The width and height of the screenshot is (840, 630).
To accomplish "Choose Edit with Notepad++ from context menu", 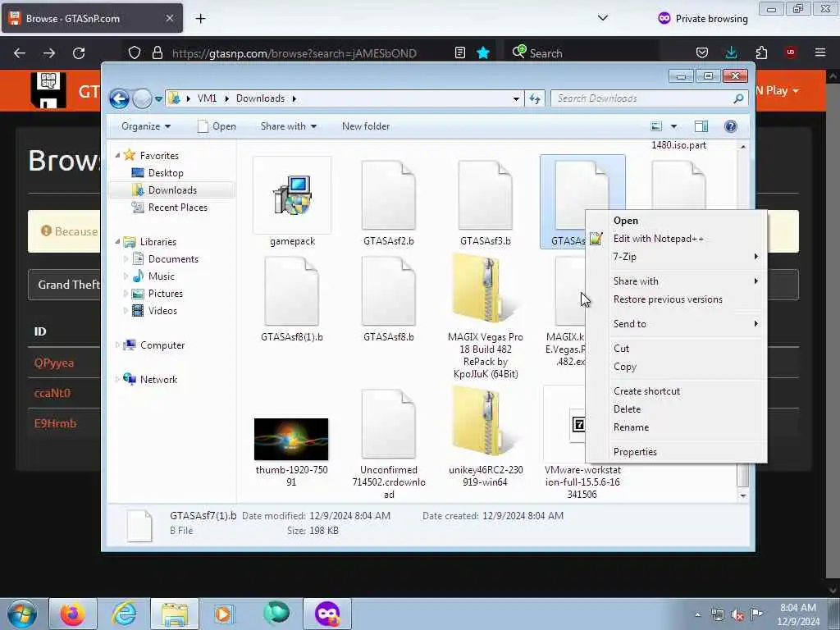I will (x=676, y=239).
